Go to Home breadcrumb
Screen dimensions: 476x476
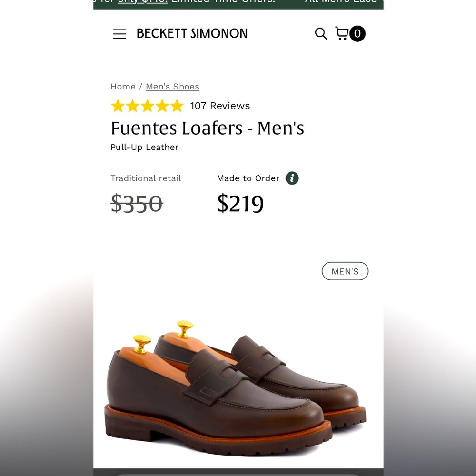[123, 87]
